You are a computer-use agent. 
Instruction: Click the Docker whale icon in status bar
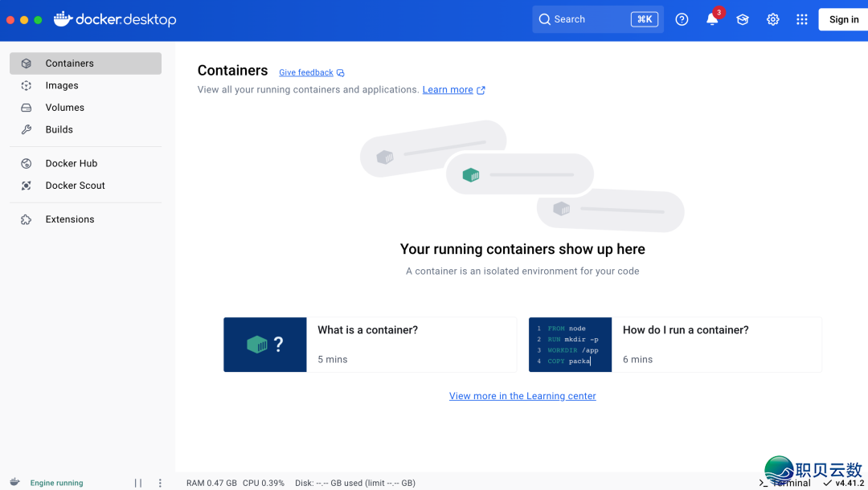[x=14, y=483]
